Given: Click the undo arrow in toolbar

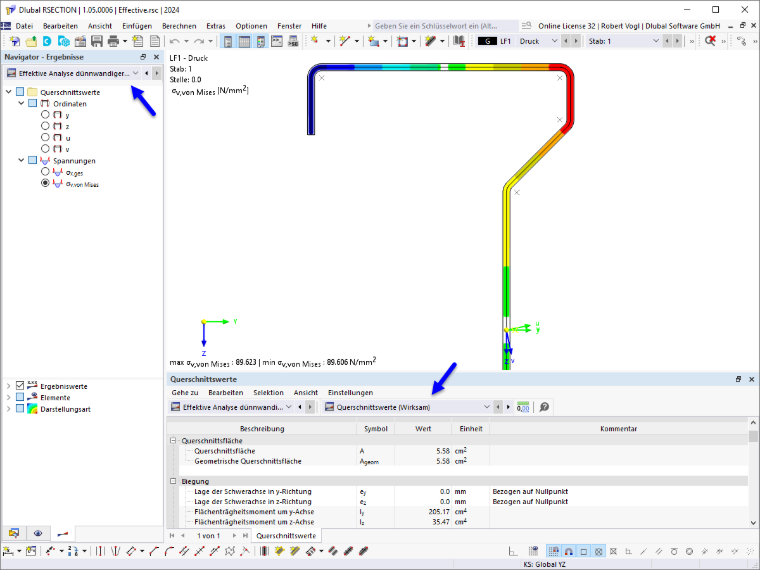Looking at the screenshot, I should click(175, 41).
